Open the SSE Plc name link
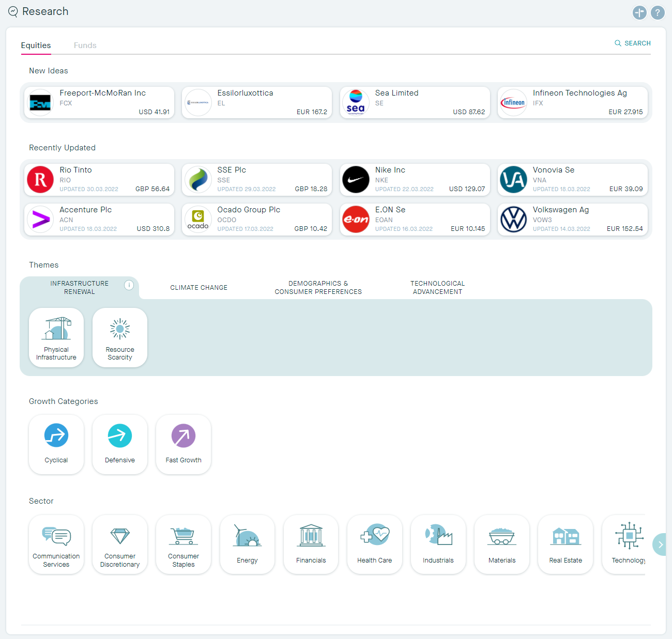The width and height of the screenshot is (672, 639). tap(232, 170)
